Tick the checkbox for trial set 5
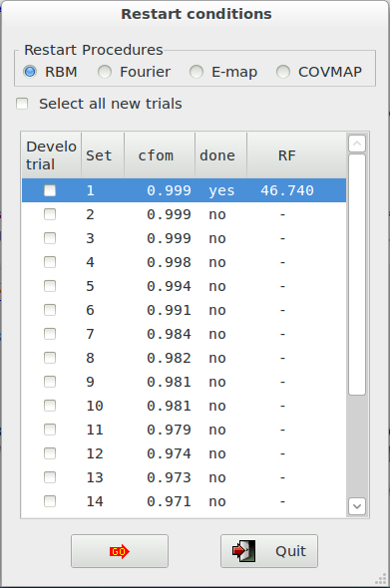The height and width of the screenshot is (588, 390). tap(50, 286)
